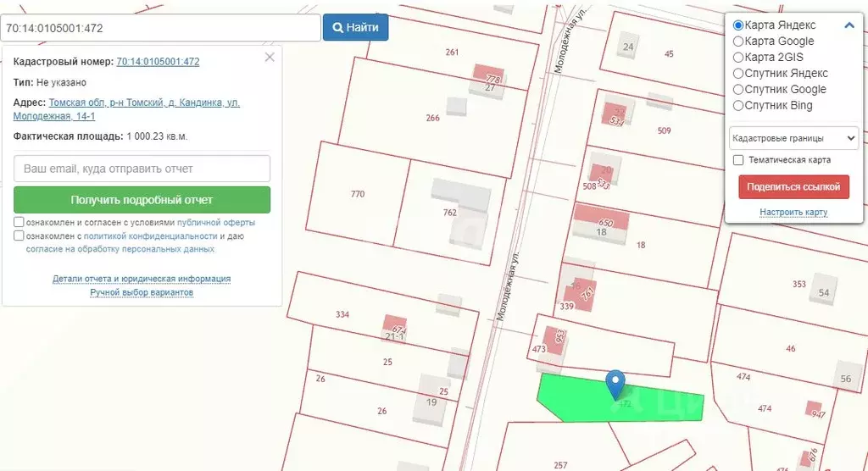The height and width of the screenshot is (471, 868).
Task: Open the Настроить карту link
Action: pyautogui.click(x=793, y=212)
